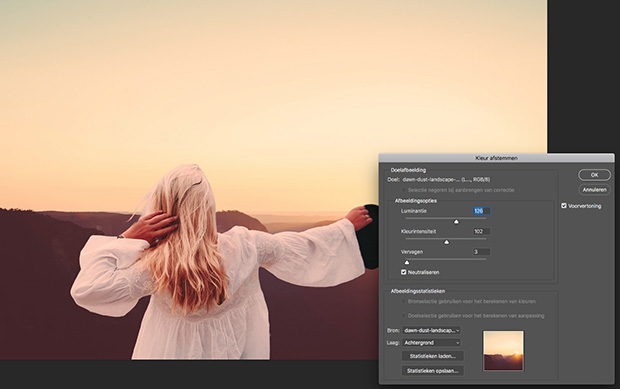This screenshot has width=620, height=389.
Task: Cancel using the Annuleren button
Action: (594, 190)
